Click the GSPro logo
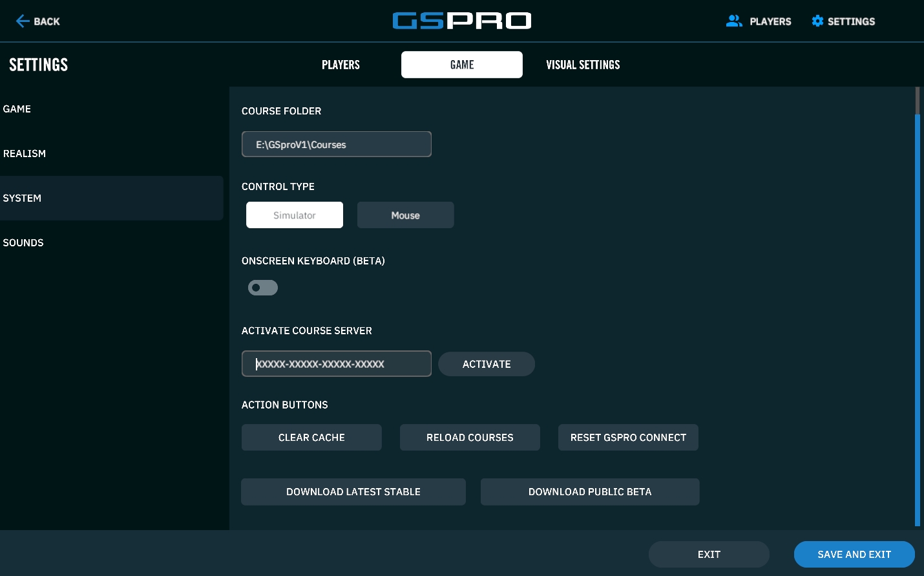924x576 pixels. coord(461,21)
